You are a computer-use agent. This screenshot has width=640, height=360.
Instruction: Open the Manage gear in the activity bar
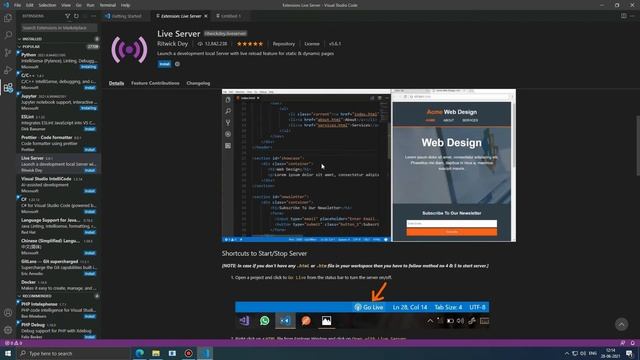pos(8,330)
